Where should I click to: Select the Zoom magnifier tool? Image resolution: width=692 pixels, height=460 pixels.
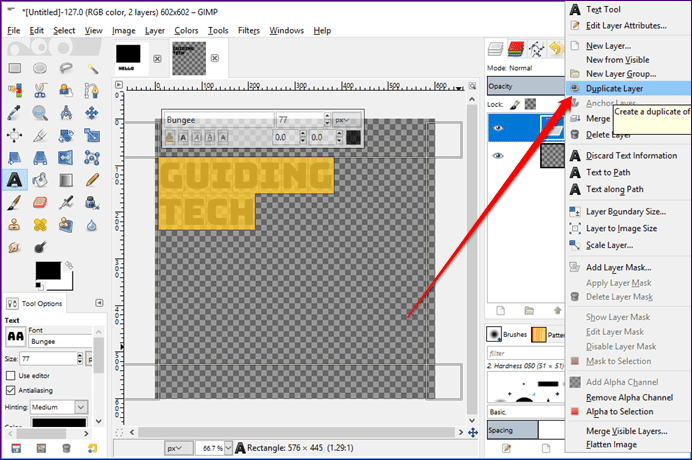click(40, 113)
